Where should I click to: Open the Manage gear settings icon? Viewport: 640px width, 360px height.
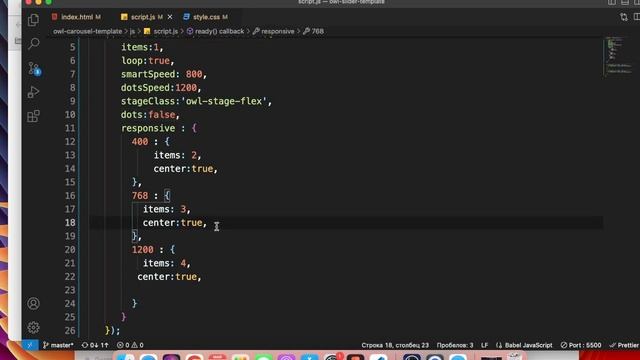pos(33,327)
